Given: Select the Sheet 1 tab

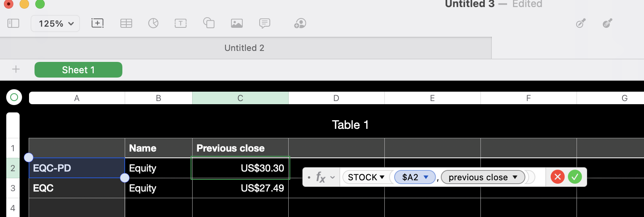Looking at the screenshot, I should point(78,70).
